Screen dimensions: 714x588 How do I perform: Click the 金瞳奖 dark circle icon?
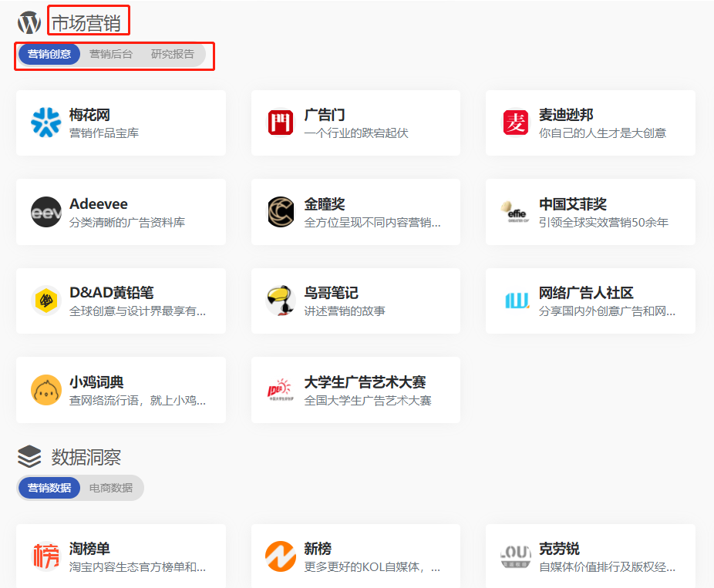click(x=281, y=212)
